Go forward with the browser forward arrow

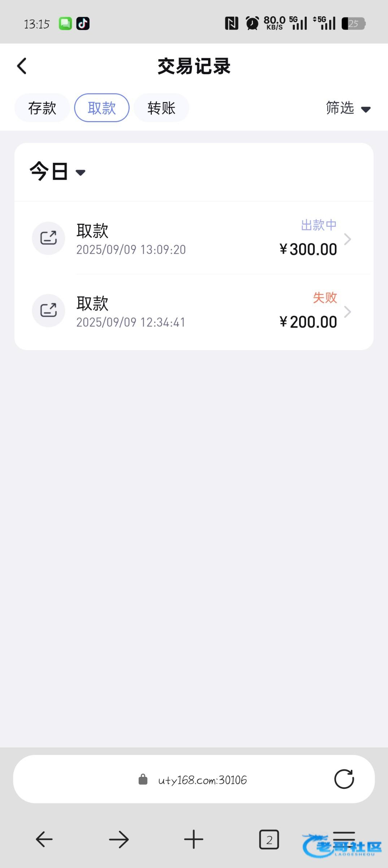pyautogui.click(x=119, y=839)
